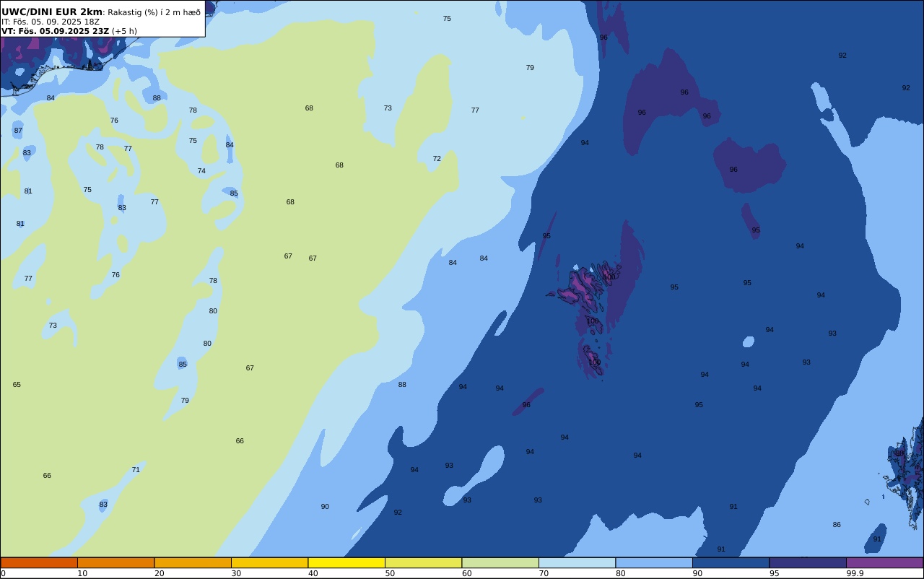Click the bright yellow 40–50 legend swatch
Image resolution: width=924 pixels, height=579 pixels.
(346, 562)
